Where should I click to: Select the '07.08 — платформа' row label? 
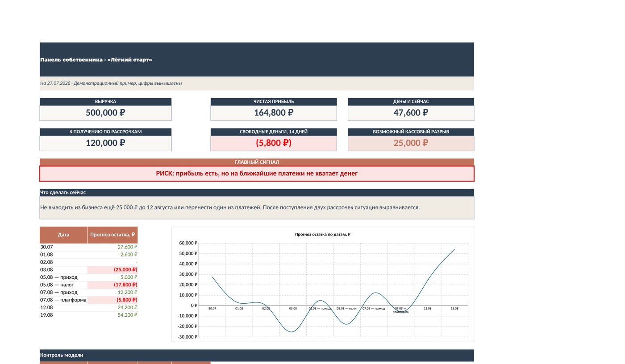click(63, 300)
